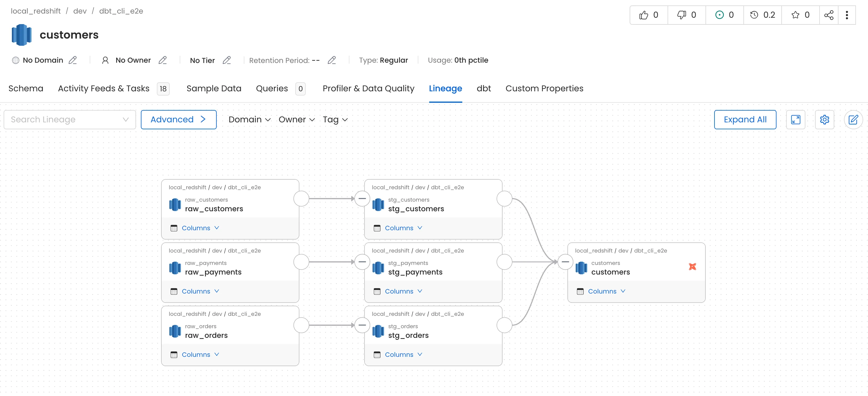Click the thumbs up like icon
This screenshot has width=868, height=396.
643,15
